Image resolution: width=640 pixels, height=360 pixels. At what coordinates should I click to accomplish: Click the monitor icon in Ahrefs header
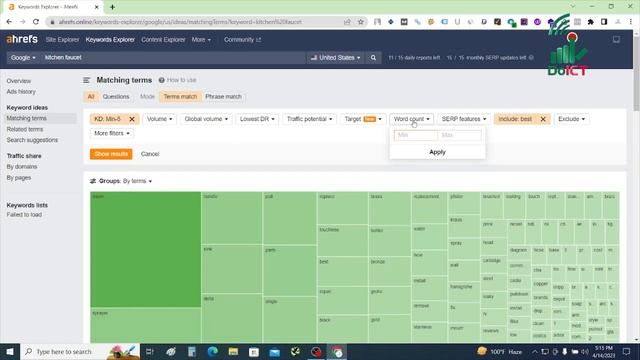point(616,40)
